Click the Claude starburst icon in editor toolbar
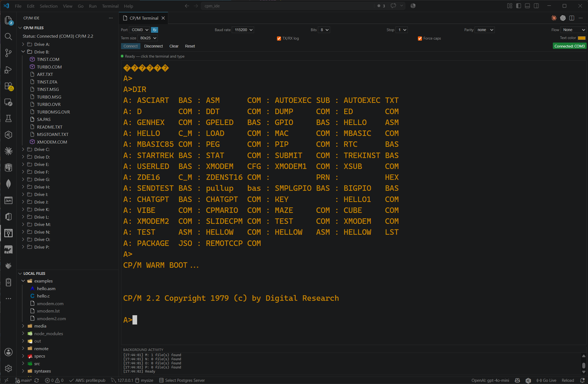The height and width of the screenshot is (384, 588). tap(554, 18)
